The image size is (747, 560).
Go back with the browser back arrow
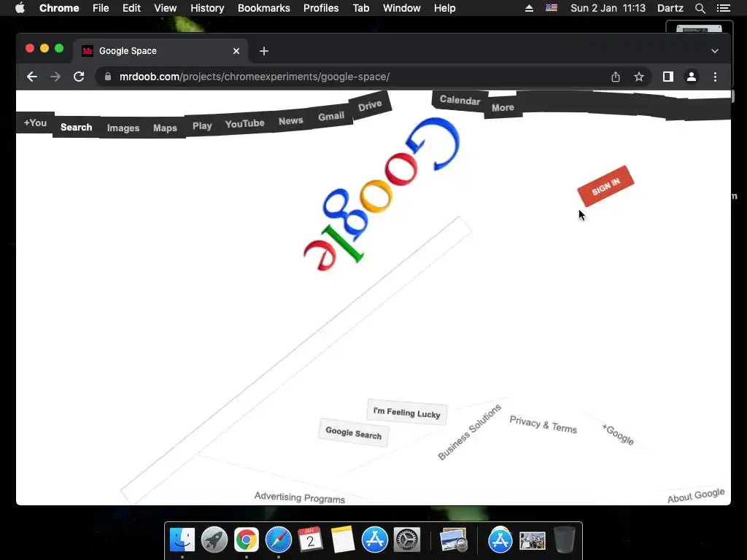[x=32, y=77]
